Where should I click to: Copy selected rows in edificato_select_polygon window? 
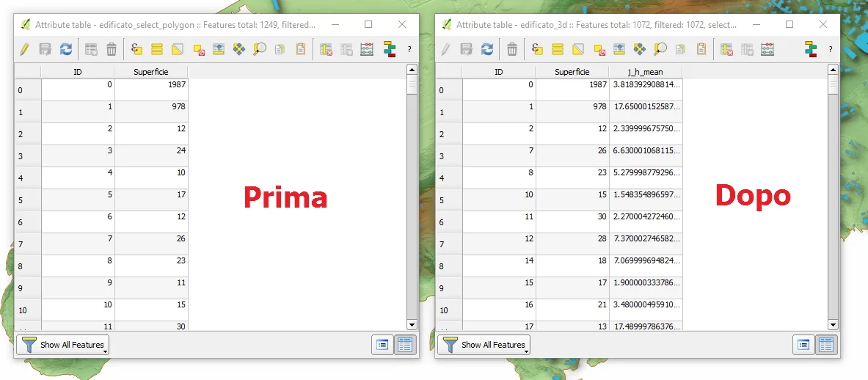tap(280, 49)
